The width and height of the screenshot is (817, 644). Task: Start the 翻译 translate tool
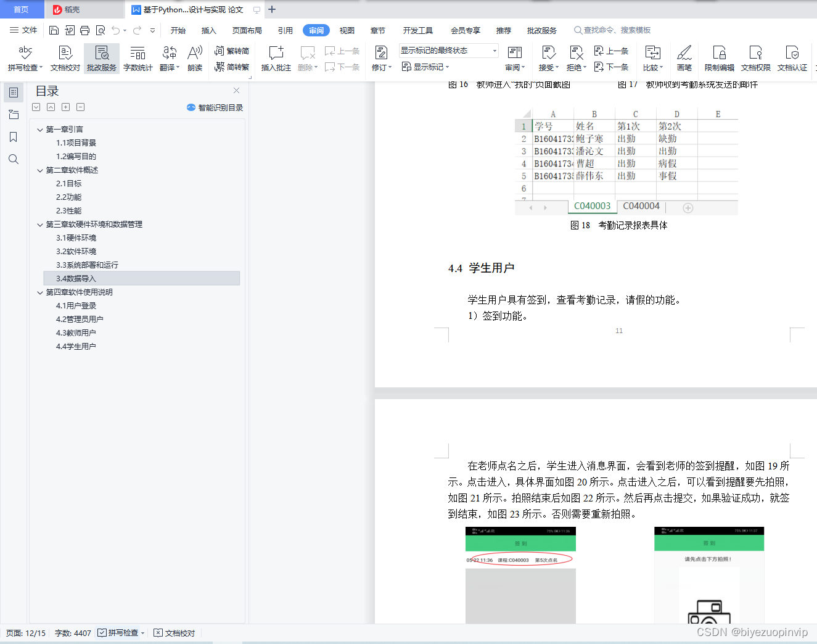click(x=168, y=57)
